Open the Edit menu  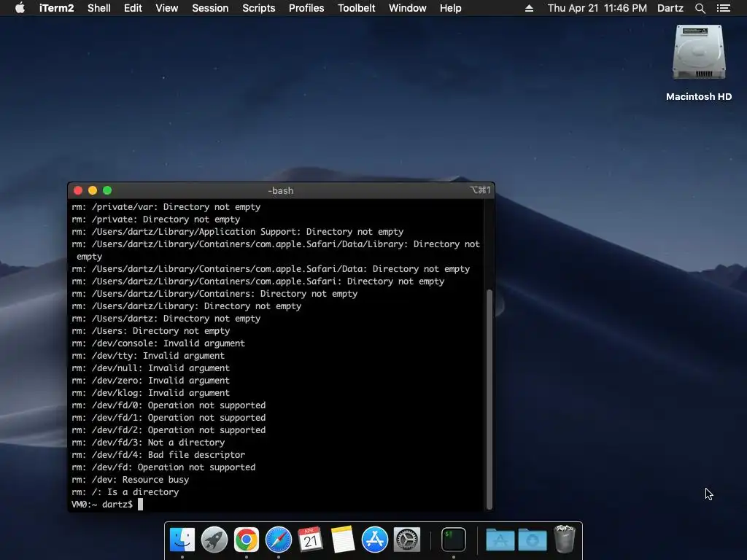coord(133,8)
